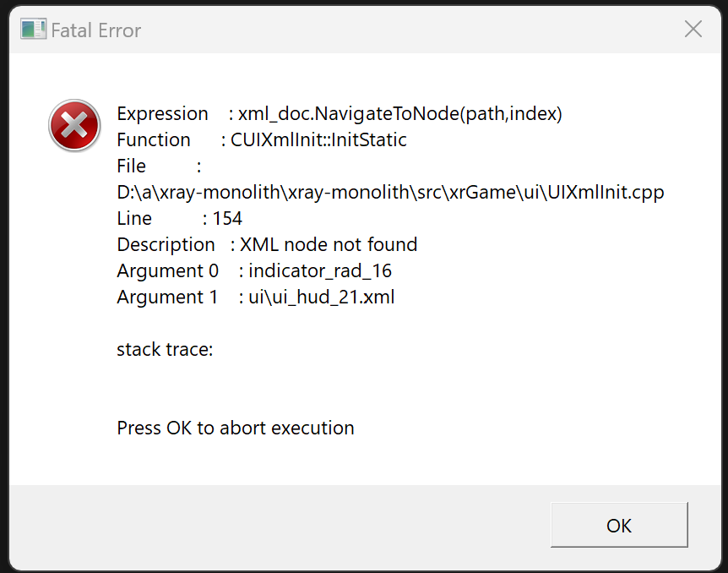Click the xml_doc.NavigateToNode(path,index) expression text
The width and height of the screenshot is (728, 573).
pos(400,114)
